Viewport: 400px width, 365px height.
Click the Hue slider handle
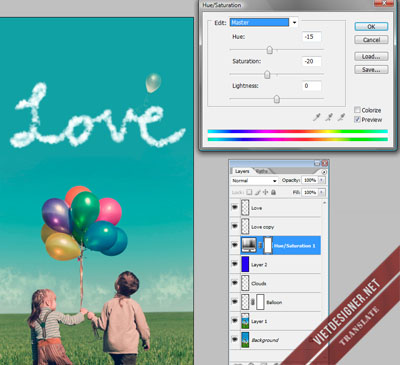[270, 50]
